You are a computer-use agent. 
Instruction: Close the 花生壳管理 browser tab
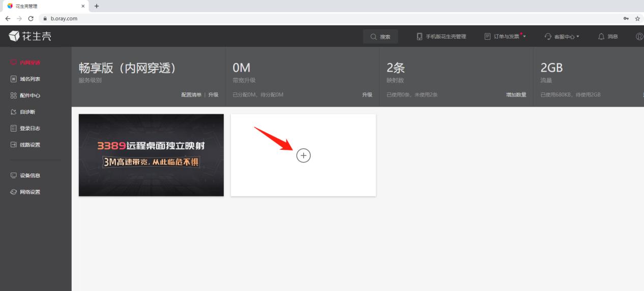point(83,6)
